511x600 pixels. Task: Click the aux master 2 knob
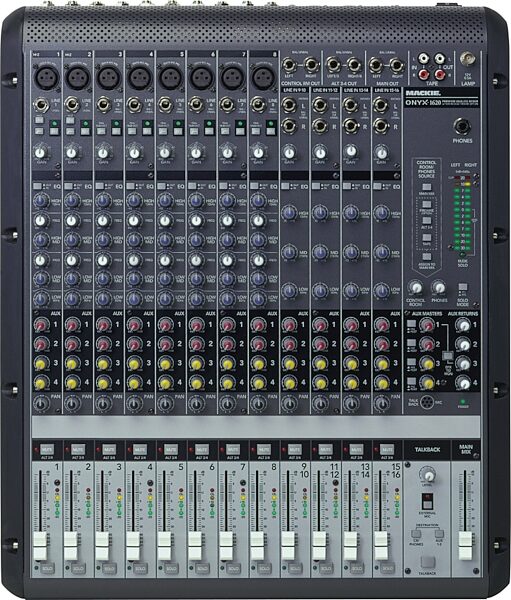coord(427,344)
